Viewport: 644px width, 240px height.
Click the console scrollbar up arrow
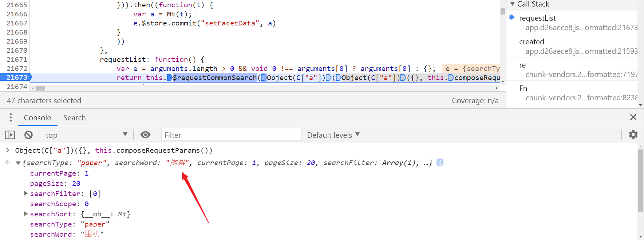click(x=640, y=147)
